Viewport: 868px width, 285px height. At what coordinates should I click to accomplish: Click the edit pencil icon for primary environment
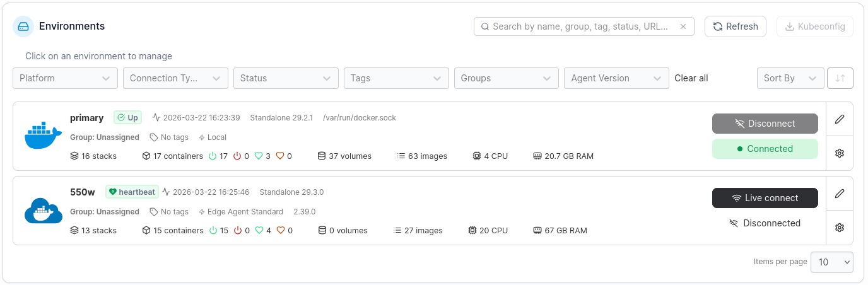839,119
